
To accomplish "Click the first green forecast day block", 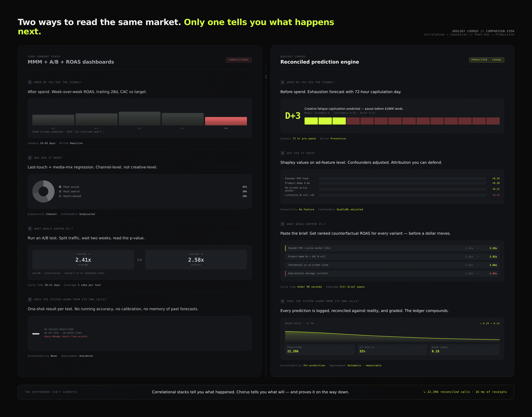I will pos(311,121).
